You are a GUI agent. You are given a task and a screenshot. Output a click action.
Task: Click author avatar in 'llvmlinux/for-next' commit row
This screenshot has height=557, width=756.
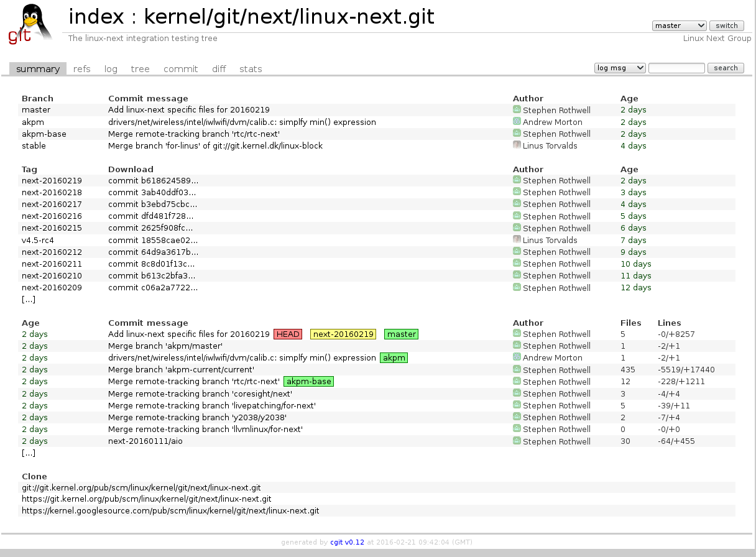(x=517, y=429)
